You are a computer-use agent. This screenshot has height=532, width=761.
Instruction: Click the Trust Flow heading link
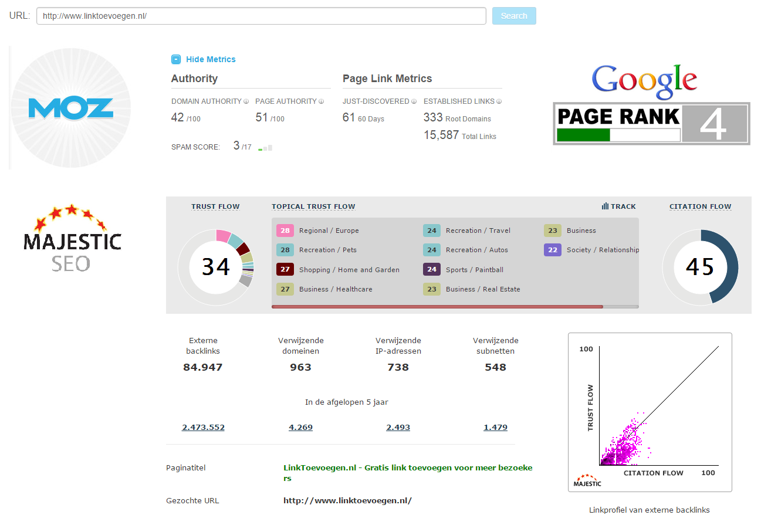click(215, 206)
